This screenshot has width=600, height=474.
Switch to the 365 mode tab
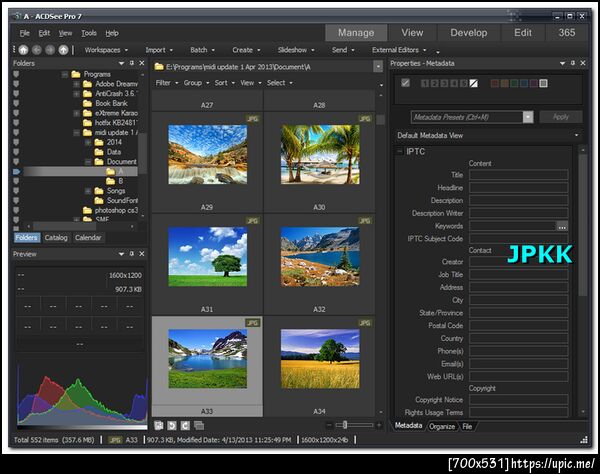[566, 33]
